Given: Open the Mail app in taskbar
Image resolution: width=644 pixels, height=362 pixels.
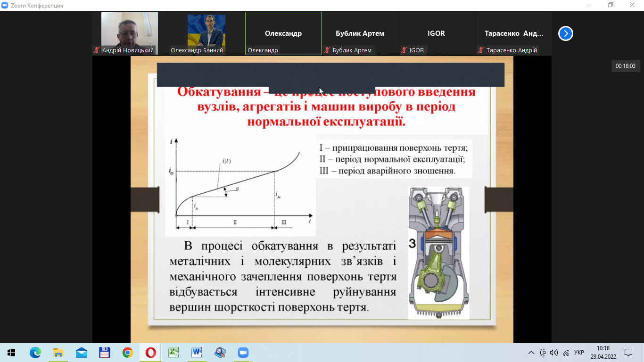Looking at the screenshot, I should (x=81, y=353).
